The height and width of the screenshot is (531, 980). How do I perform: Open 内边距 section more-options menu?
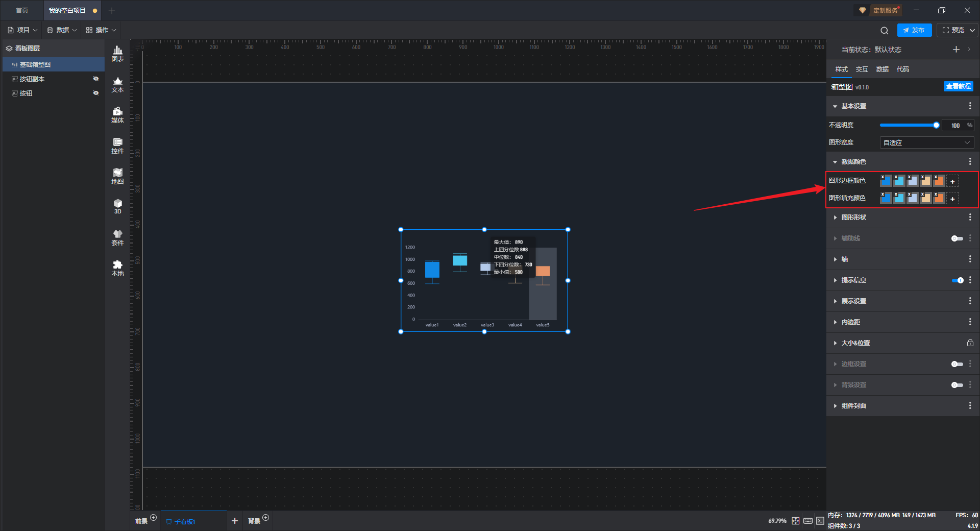tap(970, 322)
